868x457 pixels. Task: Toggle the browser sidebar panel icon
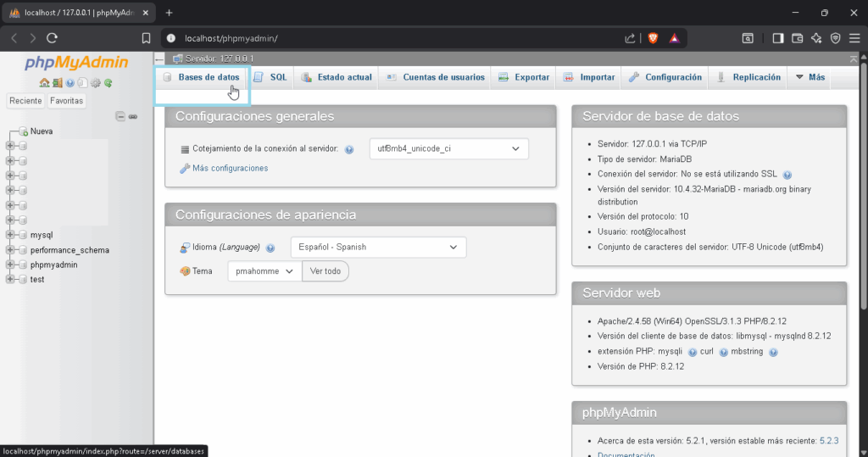pyautogui.click(x=778, y=38)
